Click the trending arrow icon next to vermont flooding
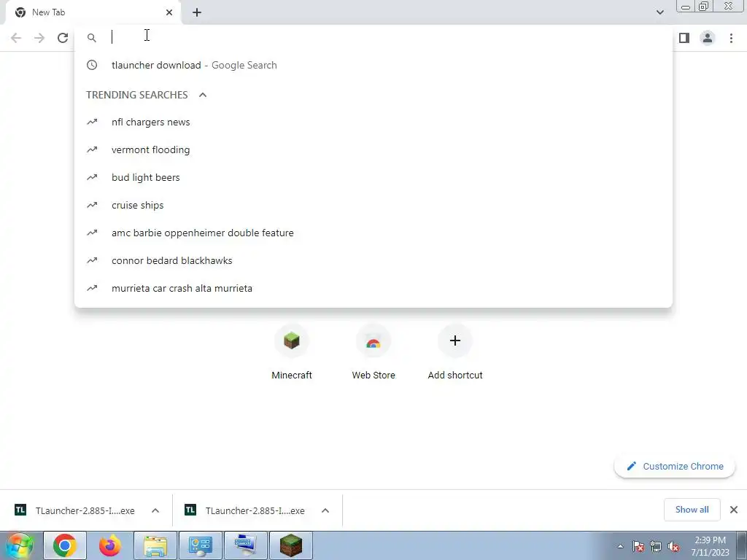747x560 pixels. [x=92, y=149]
